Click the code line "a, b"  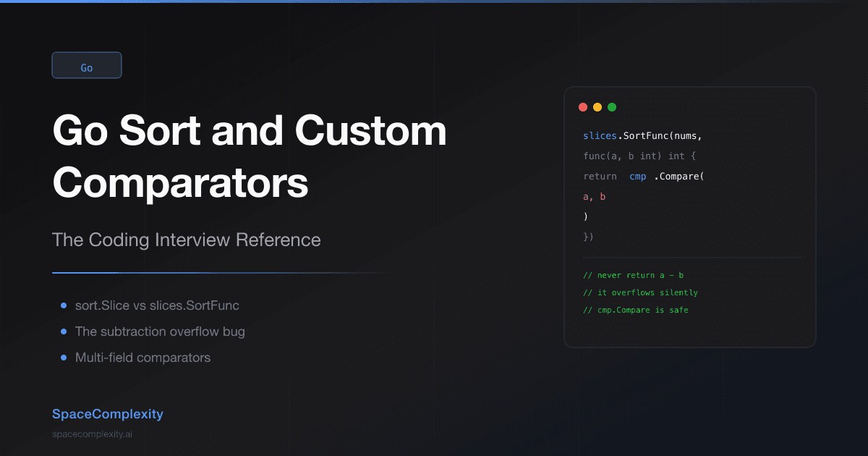595,196
